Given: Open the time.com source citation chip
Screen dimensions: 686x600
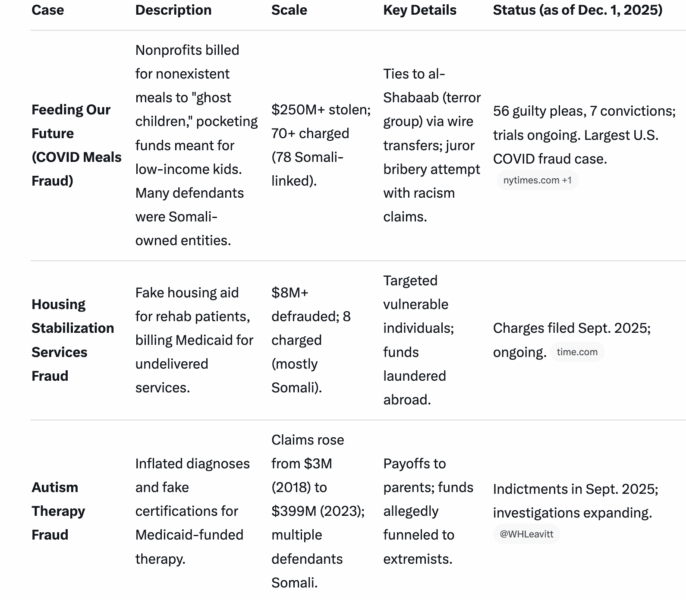Looking at the screenshot, I should [x=577, y=352].
